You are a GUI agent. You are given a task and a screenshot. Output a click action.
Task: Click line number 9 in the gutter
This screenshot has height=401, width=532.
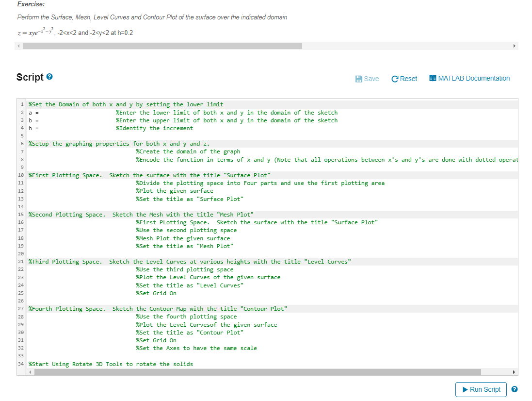click(22, 167)
